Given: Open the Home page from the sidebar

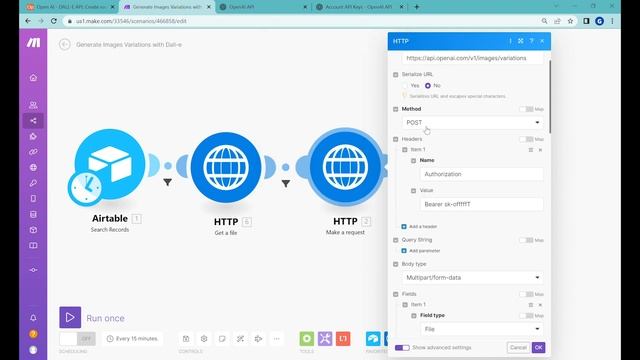Looking at the screenshot, I should [x=33, y=78].
